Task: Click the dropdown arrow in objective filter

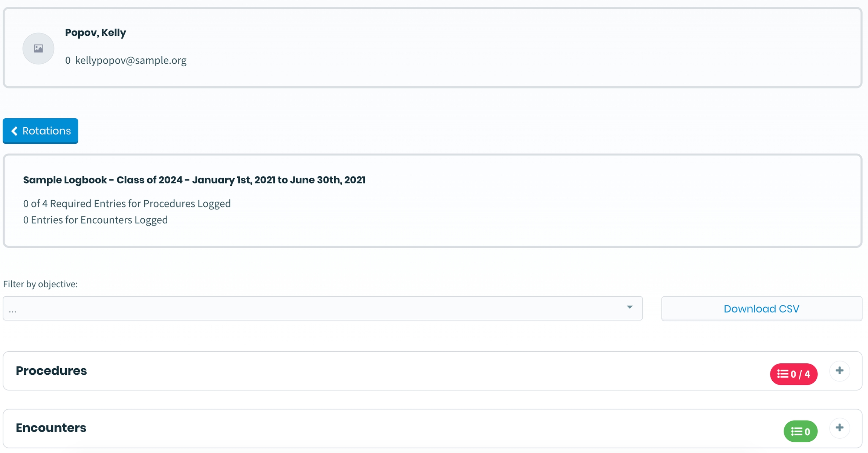Action: 630,307
